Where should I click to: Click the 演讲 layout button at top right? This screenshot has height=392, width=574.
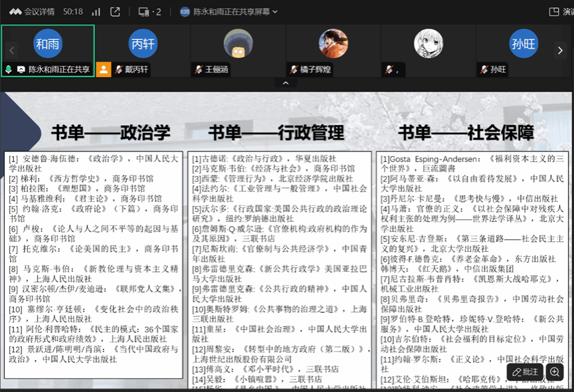pos(561,11)
